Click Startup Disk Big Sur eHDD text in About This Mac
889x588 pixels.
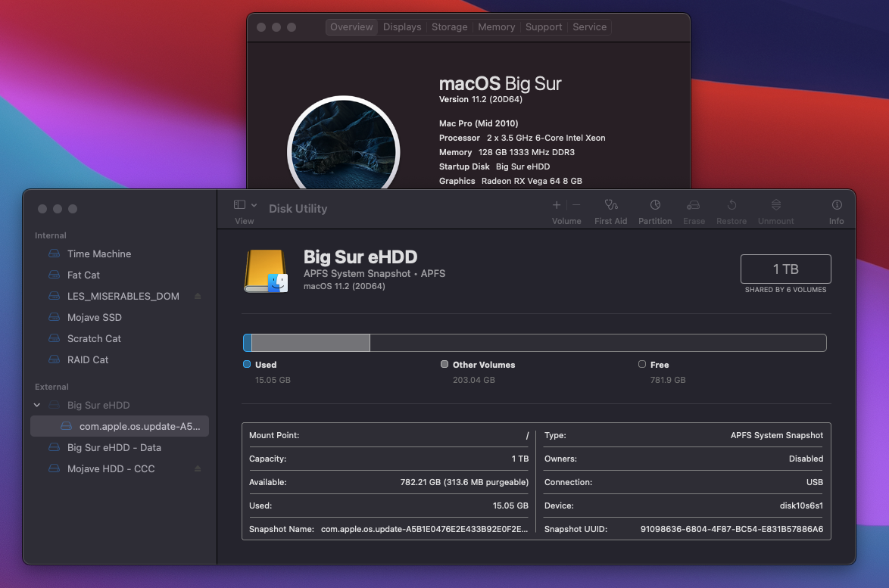click(x=494, y=166)
